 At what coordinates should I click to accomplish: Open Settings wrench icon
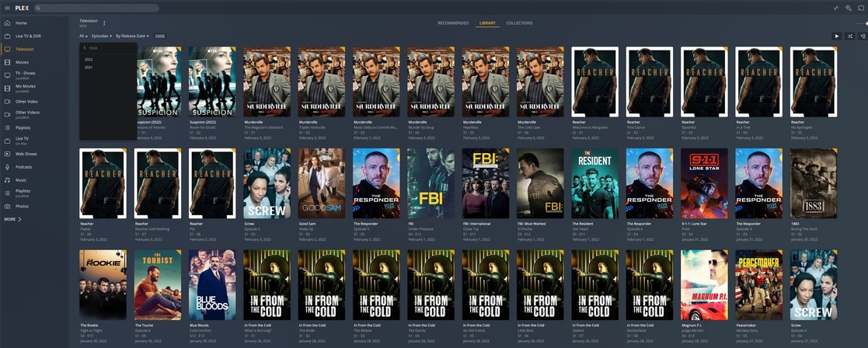[848, 9]
